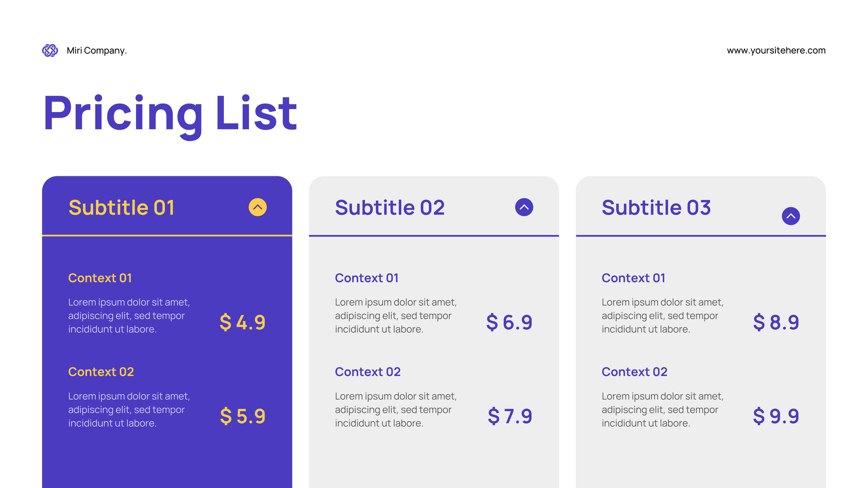Select Context 02 under Subtitle 01
This screenshot has width=868, height=488.
point(101,372)
